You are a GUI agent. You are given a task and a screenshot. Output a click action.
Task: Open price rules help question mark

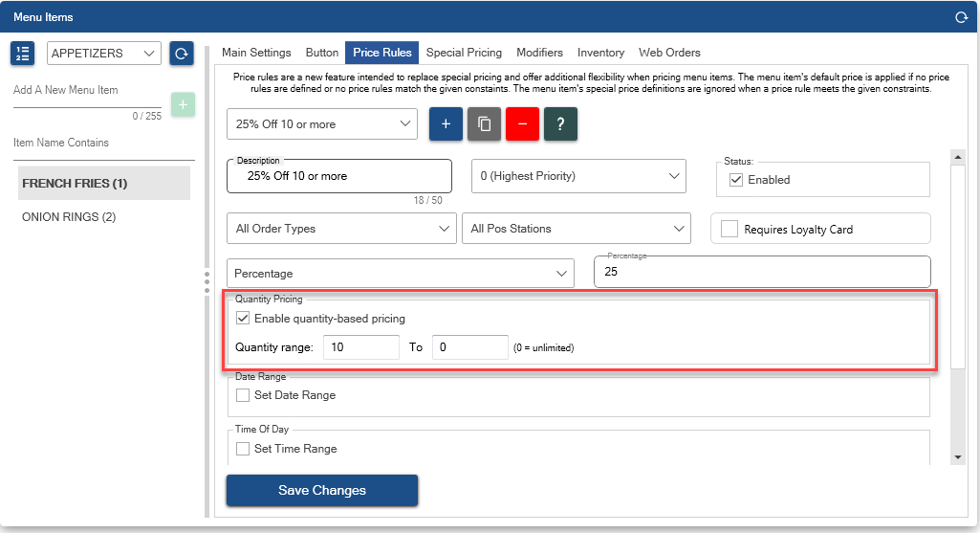coord(560,124)
